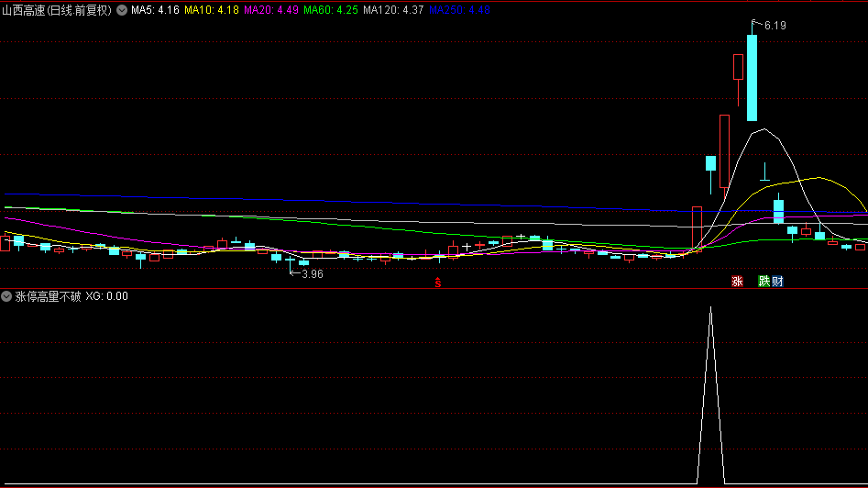Click the tall cyan candle at the peak
The width and height of the screenshot is (868, 488).
pyautogui.click(x=752, y=78)
